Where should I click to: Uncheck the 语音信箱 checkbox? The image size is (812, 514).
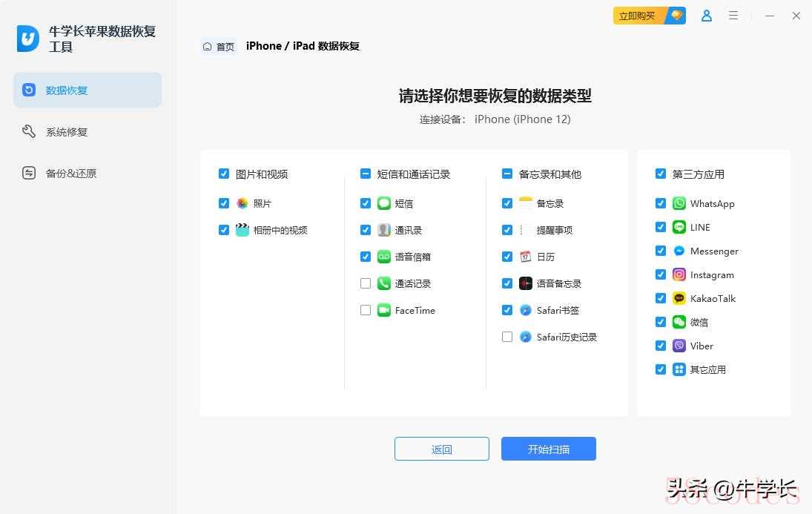pyautogui.click(x=366, y=257)
